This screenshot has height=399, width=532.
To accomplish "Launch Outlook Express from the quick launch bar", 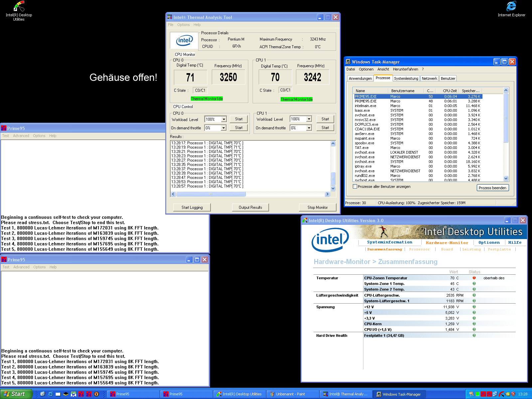I will pyautogui.click(x=43, y=394).
